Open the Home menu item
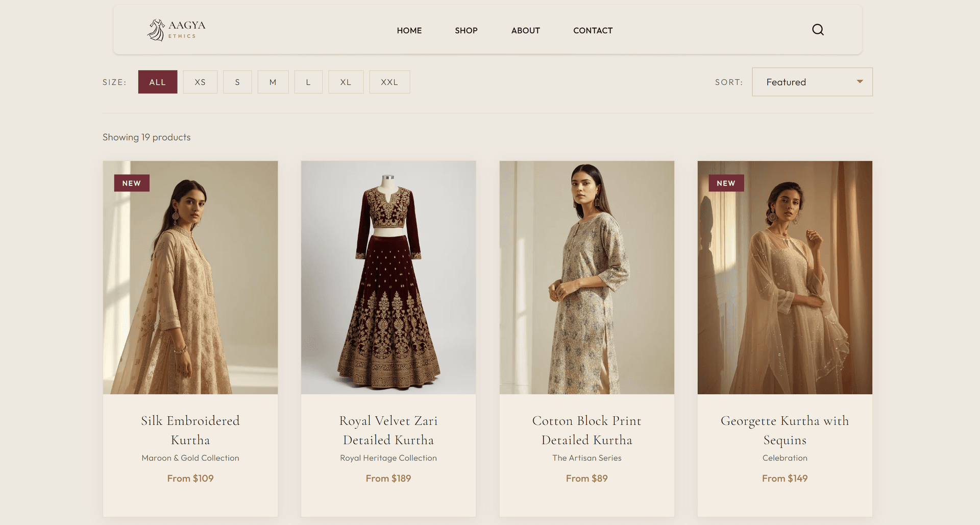980x525 pixels. [x=409, y=31]
